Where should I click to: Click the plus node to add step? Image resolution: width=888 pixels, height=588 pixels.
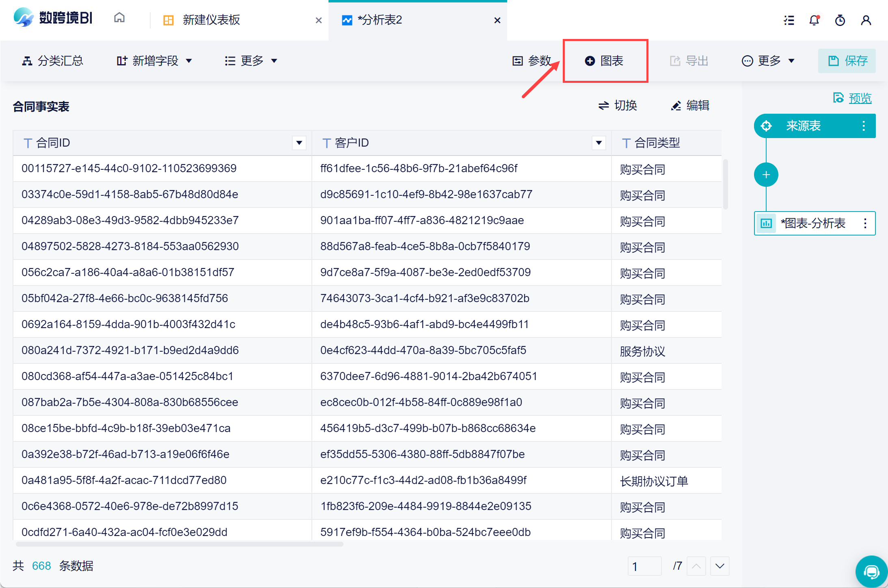pos(766,175)
